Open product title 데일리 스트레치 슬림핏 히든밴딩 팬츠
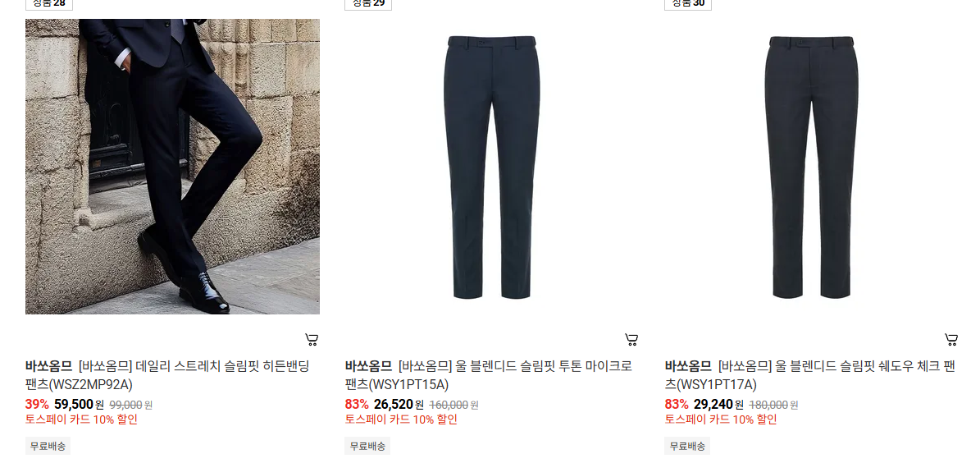The height and width of the screenshot is (463, 980). click(167, 375)
